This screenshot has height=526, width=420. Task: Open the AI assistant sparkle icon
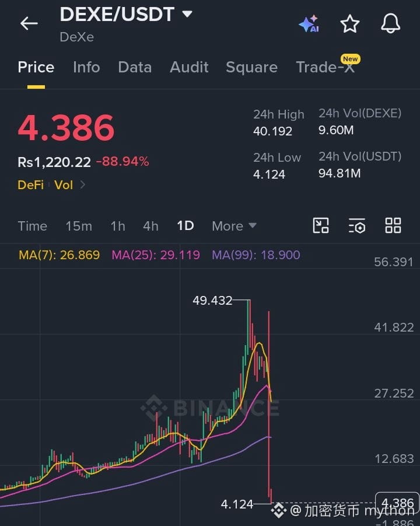coord(309,23)
